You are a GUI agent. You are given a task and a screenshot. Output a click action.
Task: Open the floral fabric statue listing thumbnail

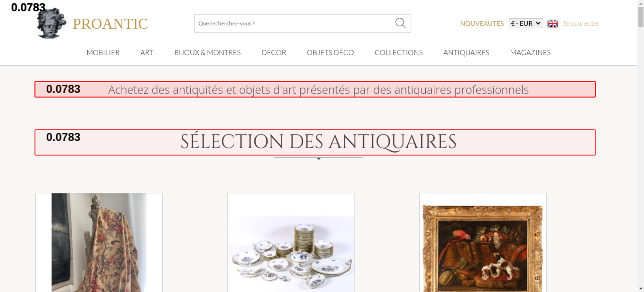99,242
